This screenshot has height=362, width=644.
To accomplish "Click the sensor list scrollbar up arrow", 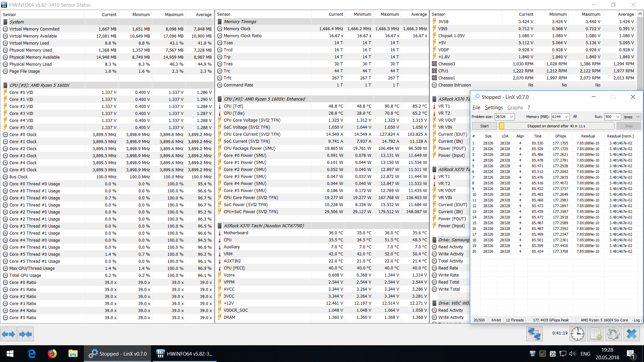I will [640, 14].
